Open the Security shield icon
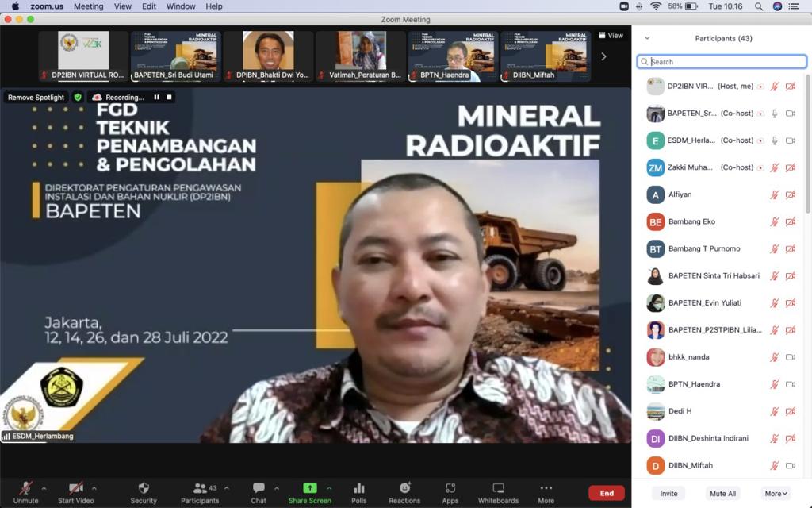The width and height of the screenshot is (812, 508). [144, 488]
